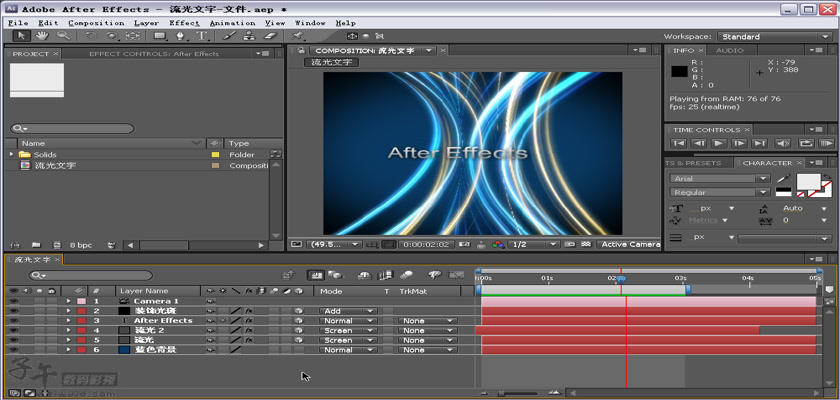Hide the Camera 1 layer
The height and width of the screenshot is (400, 840).
[14, 301]
